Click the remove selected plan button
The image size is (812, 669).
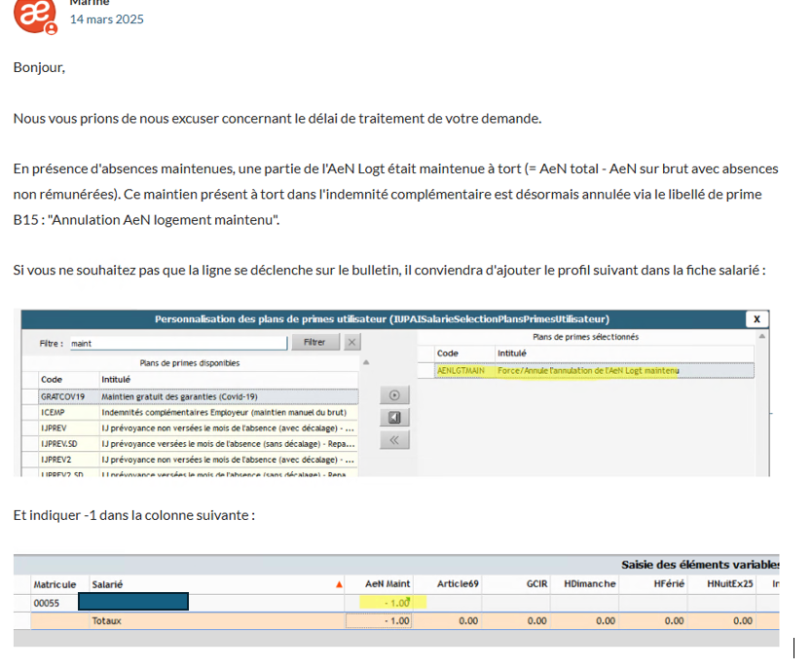(394, 418)
